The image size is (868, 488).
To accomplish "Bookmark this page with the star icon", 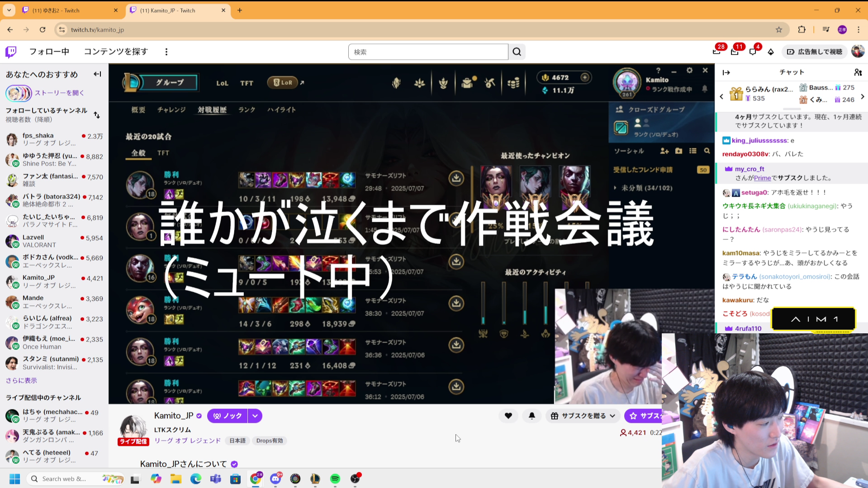I will 779,30.
